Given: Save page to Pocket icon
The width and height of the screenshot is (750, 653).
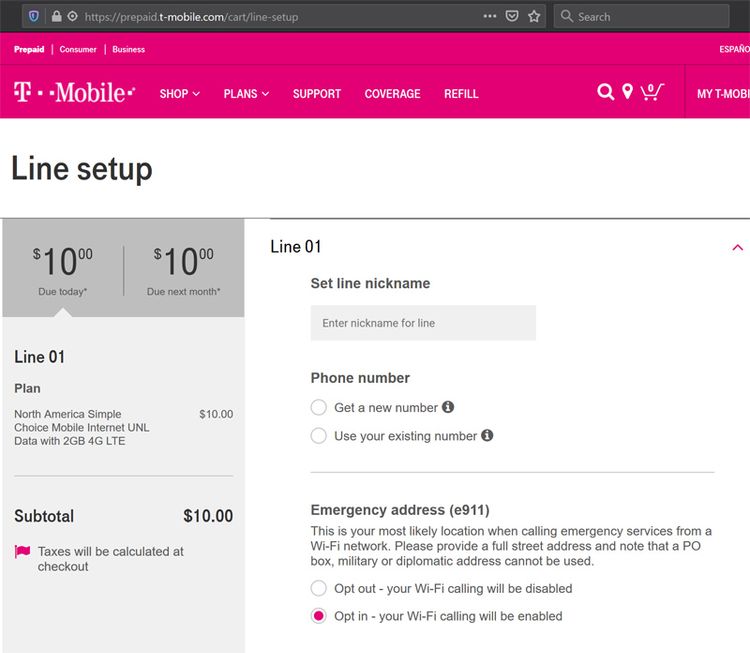Looking at the screenshot, I should (512, 16).
